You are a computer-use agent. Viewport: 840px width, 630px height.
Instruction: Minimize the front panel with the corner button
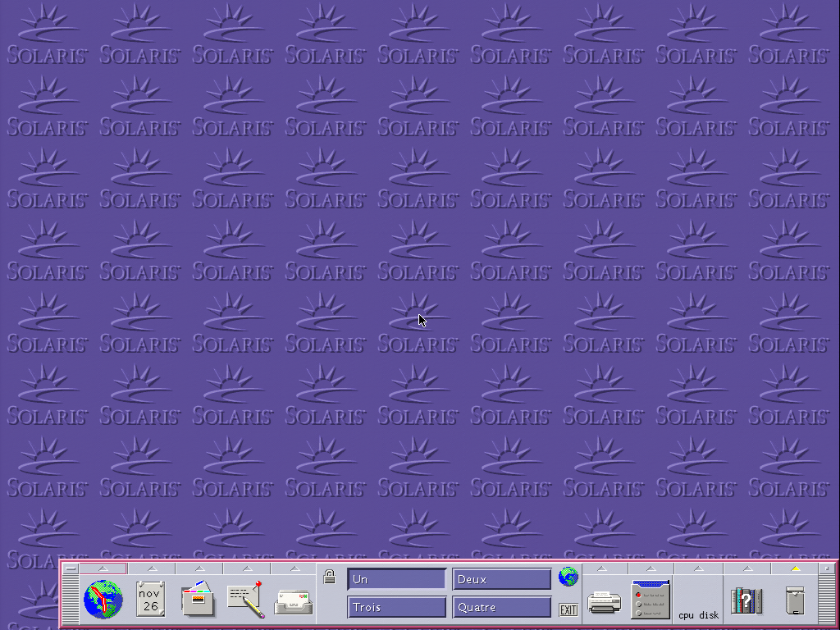827,568
